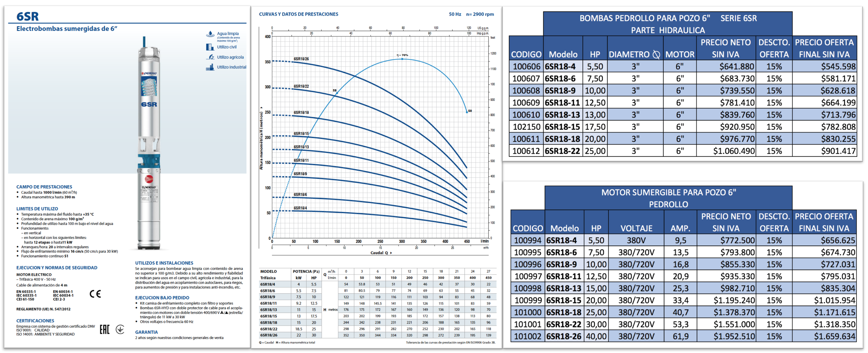Click the 6SR18/18 curve label on chart
This screenshot has width=868, height=353.
coord(301,113)
